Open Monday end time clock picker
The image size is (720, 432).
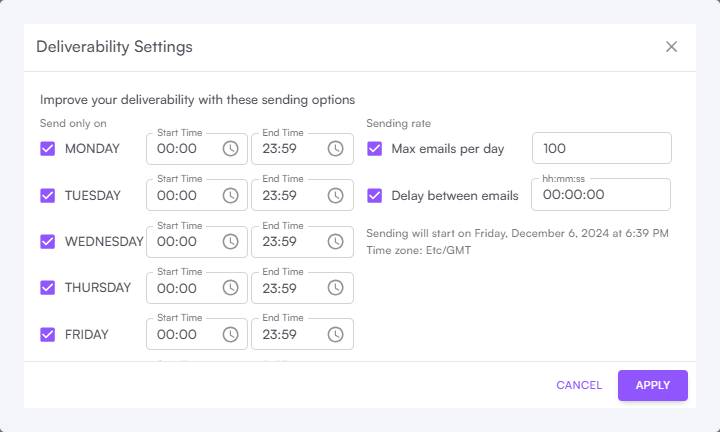(x=336, y=149)
